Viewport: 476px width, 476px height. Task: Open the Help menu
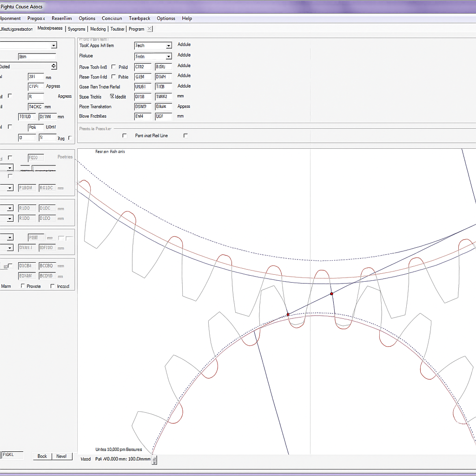(x=187, y=18)
